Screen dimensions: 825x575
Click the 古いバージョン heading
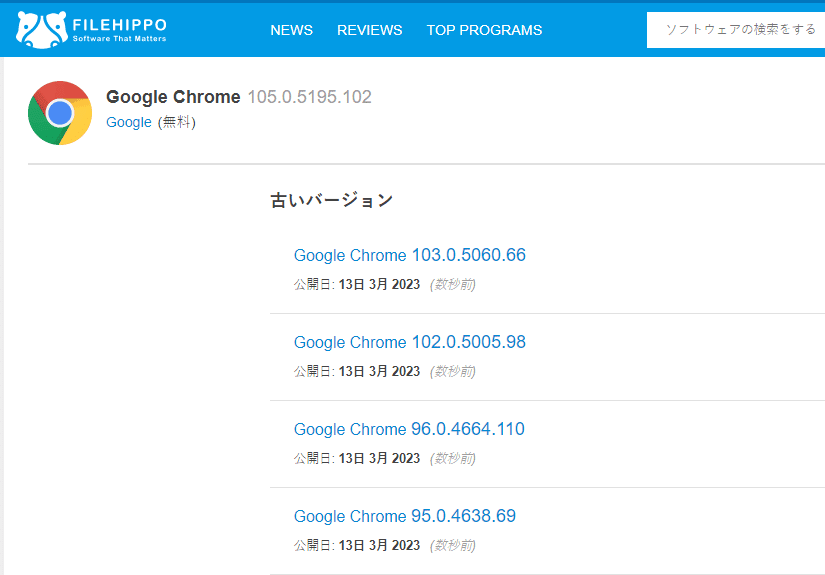331,200
